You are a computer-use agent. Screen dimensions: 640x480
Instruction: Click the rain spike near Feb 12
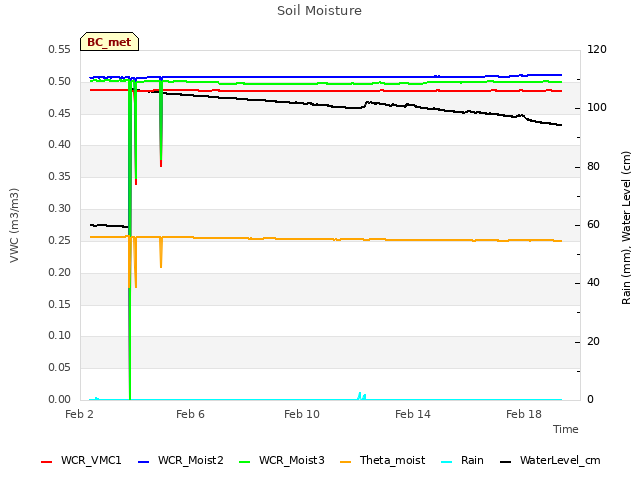click(362, 396)
